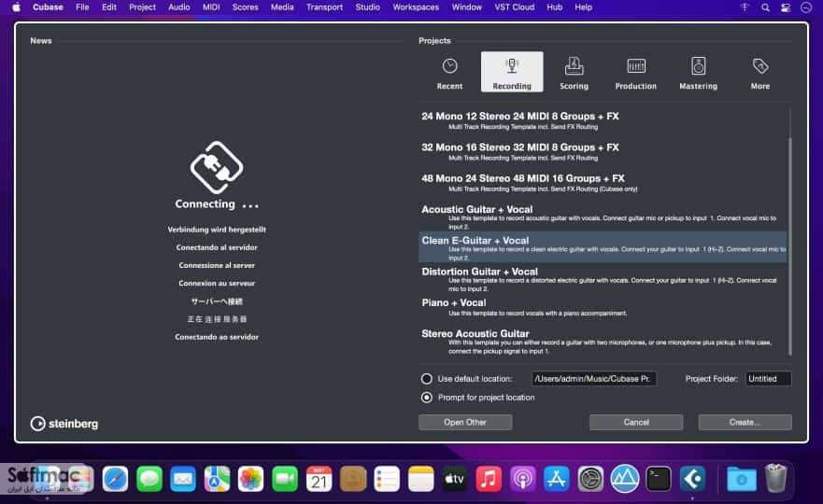This screenshot has height=504, width=823.
Task: Open the Media menu
Action: [x=282, y=7]
